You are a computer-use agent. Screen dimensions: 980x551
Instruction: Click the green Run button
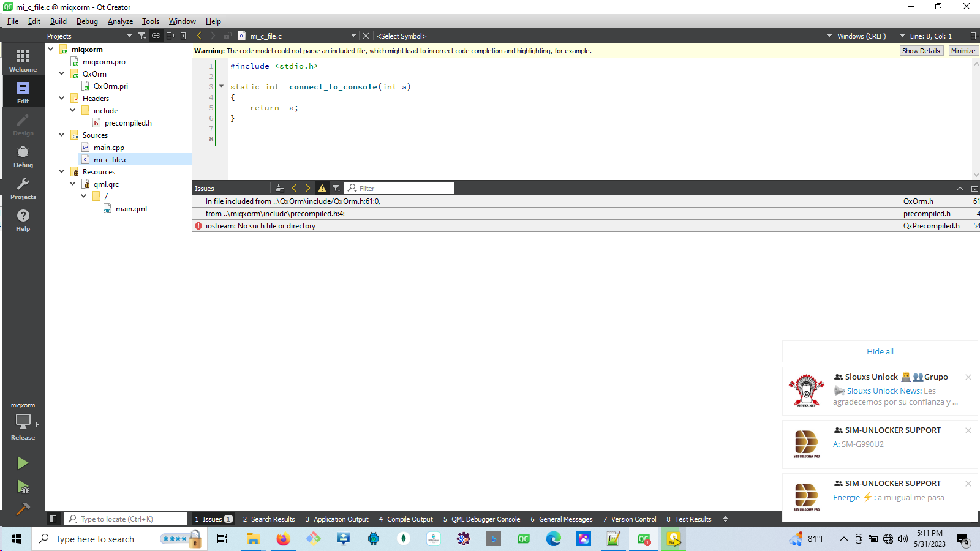click(23, 463)
